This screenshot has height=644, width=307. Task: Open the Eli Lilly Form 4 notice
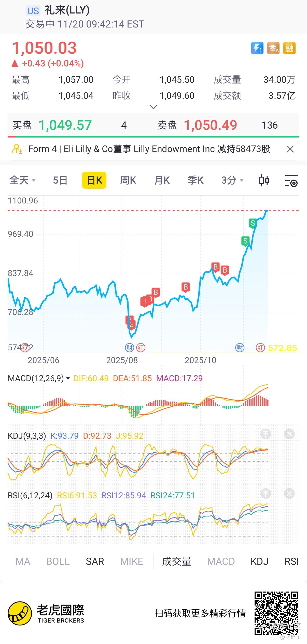coord(149,149)
